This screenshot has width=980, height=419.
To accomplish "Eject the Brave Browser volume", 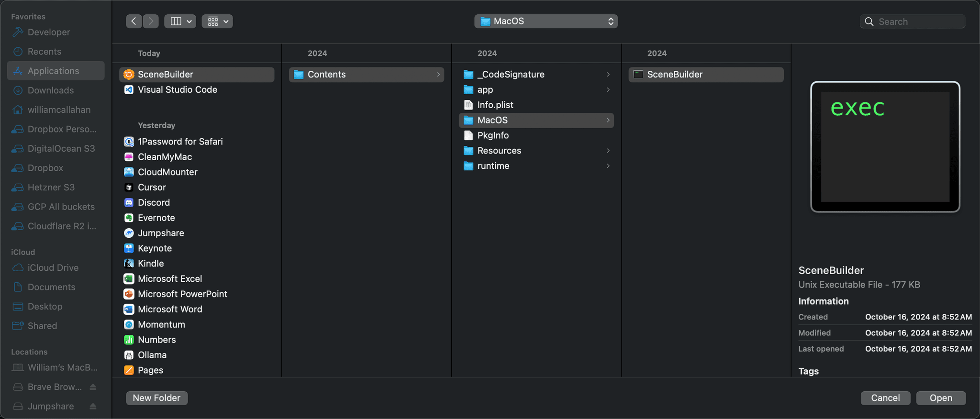I will [93, 387].
